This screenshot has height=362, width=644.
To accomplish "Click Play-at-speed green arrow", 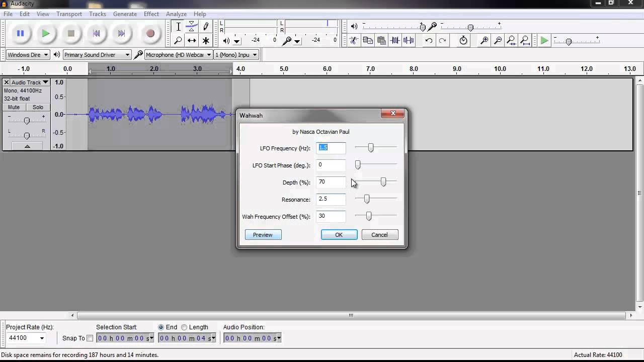I will (x=544, y=41).
